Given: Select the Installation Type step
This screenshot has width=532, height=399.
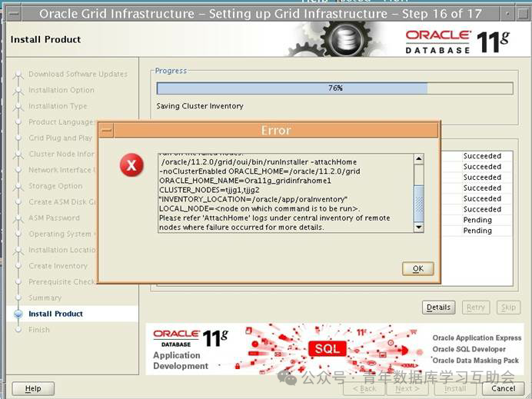Looking at the screenshot, I should [58, 106].
